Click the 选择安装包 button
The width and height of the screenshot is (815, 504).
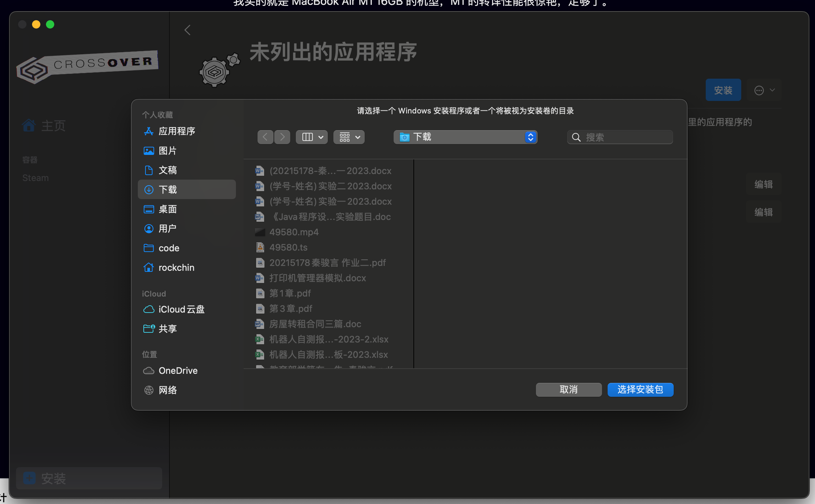[640, 389]
